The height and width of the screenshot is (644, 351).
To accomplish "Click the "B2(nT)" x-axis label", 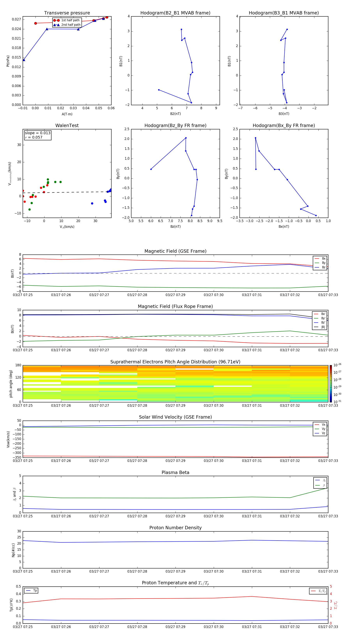I will click(x=175, y=114).
